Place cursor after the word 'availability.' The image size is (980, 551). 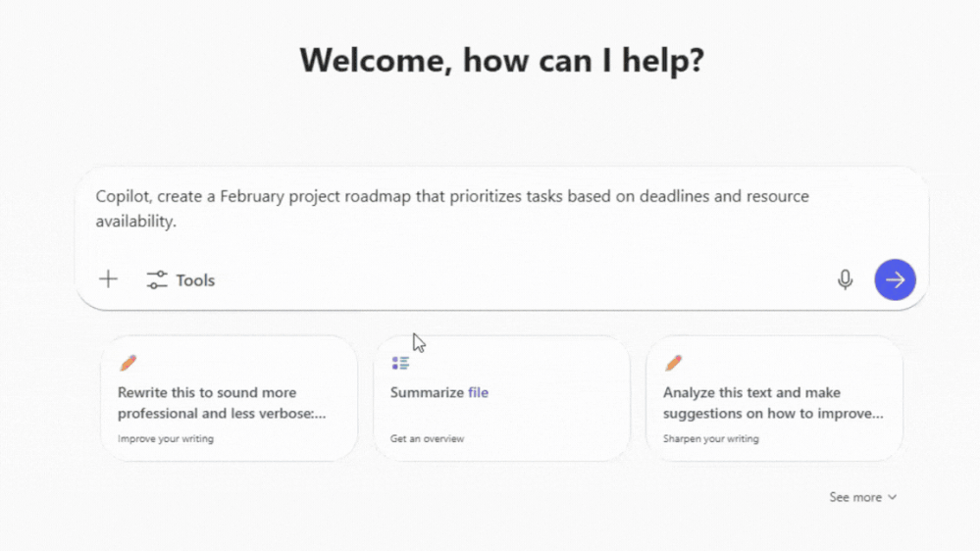[x=178, y=223]
